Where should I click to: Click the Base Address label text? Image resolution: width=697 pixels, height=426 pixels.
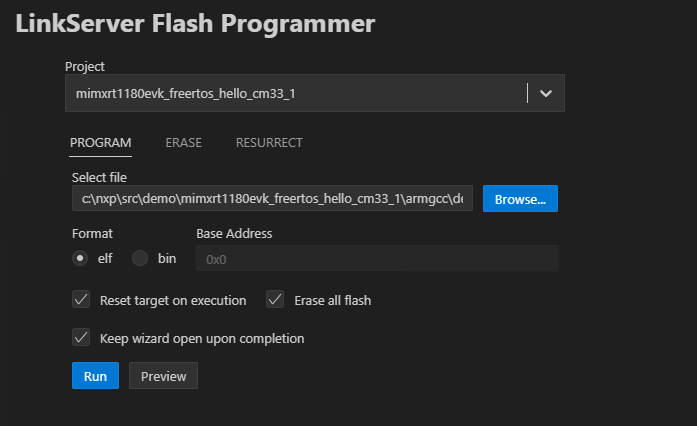click(234, 233)
